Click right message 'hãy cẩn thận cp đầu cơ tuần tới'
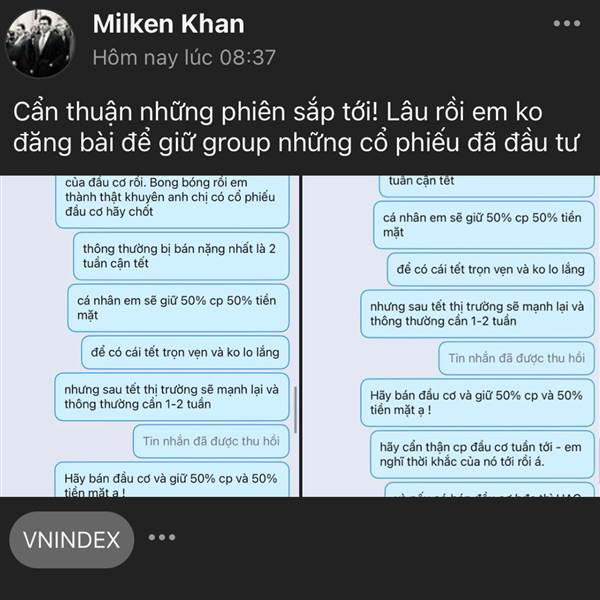The width and height of the screenshot is (600, 600). [x=482, y=454]
